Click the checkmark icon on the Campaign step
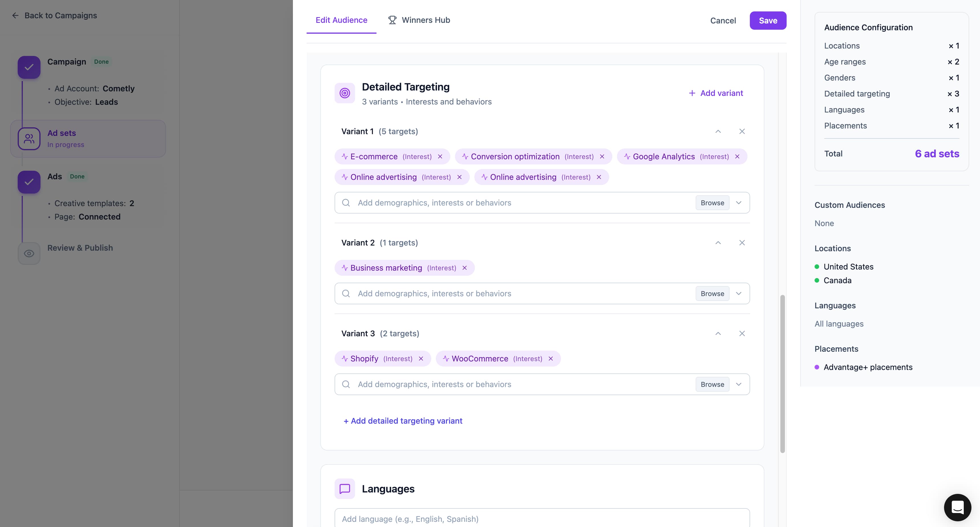Viewport: 980px width, 527px height. coord(29,67)
